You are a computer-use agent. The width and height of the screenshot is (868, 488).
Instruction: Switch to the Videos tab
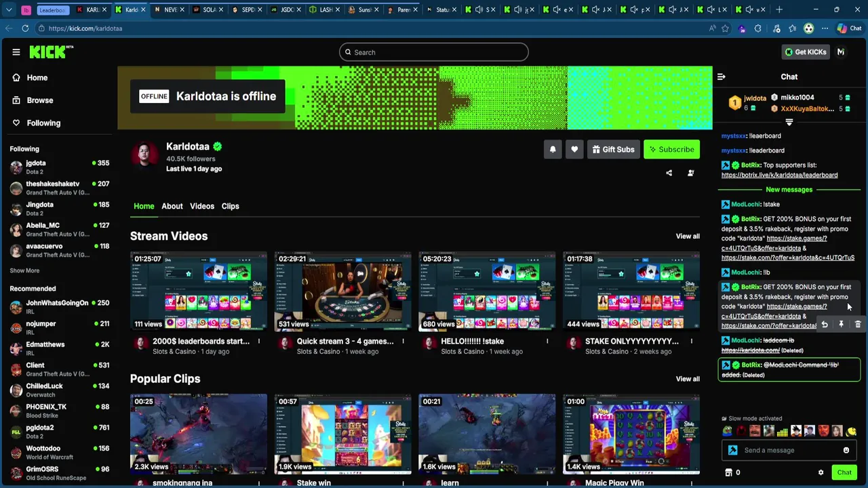pos(202,206)
